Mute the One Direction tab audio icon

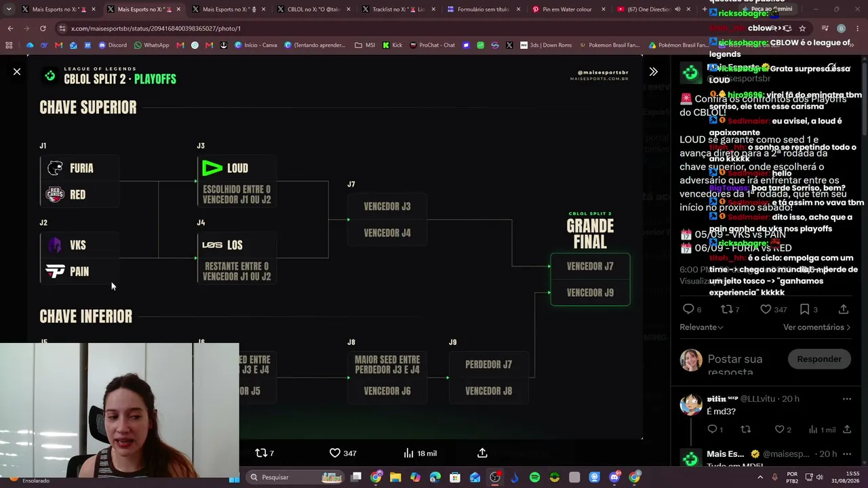(x=677, y=9)
